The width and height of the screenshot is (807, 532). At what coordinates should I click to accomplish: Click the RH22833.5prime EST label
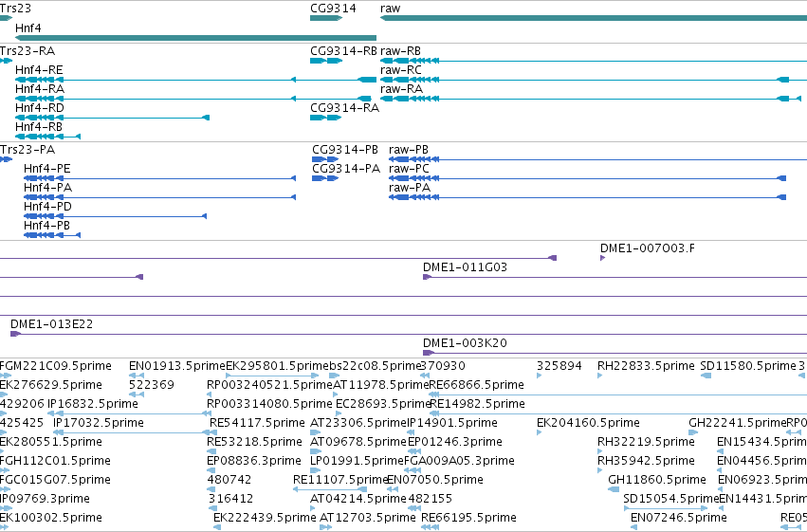point(646,366)
